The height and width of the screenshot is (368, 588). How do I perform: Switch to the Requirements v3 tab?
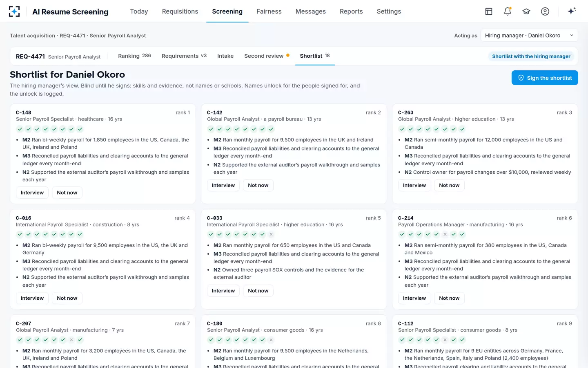point(184,56)
